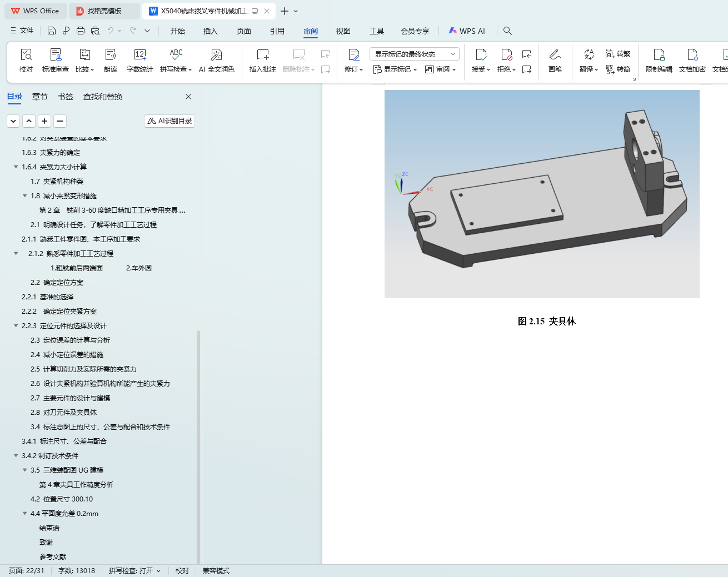Jump to 2.5 计算切削力及实际所需的夹紧力
This screenshot has height=577, width=728.
(83, 369)
